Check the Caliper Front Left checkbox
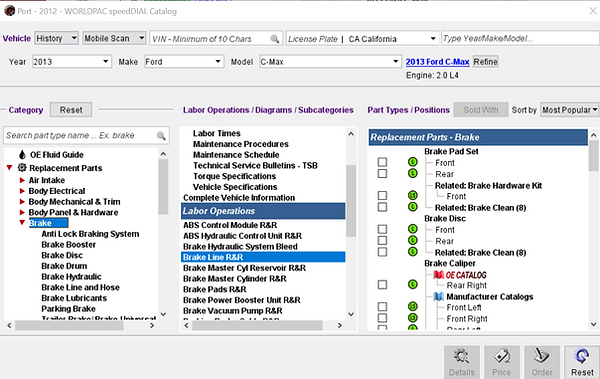The image size is (600, 379). 382,307
